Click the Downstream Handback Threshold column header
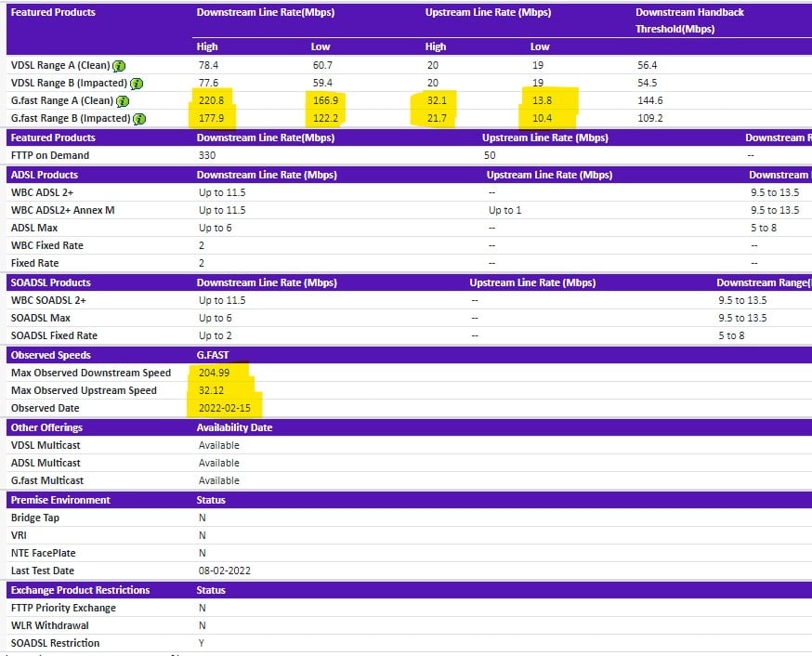The height and width of the screenshot is (656, 812). 689,20
